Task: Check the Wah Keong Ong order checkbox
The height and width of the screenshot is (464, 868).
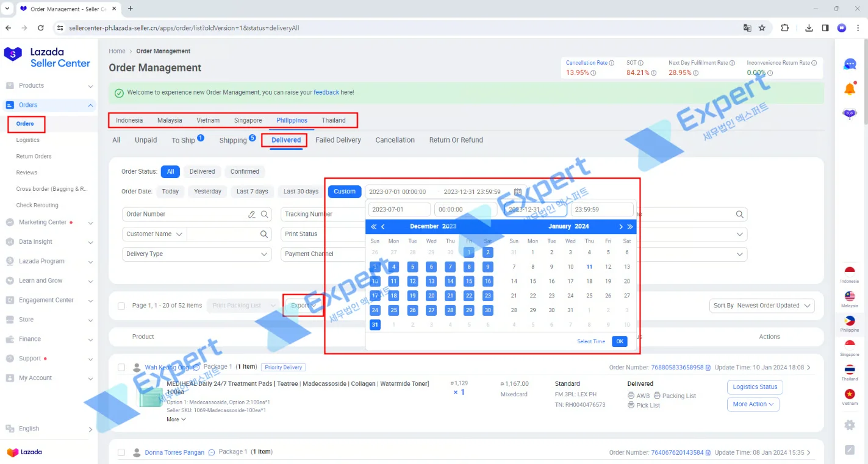Action: click(x=121, y=368)
